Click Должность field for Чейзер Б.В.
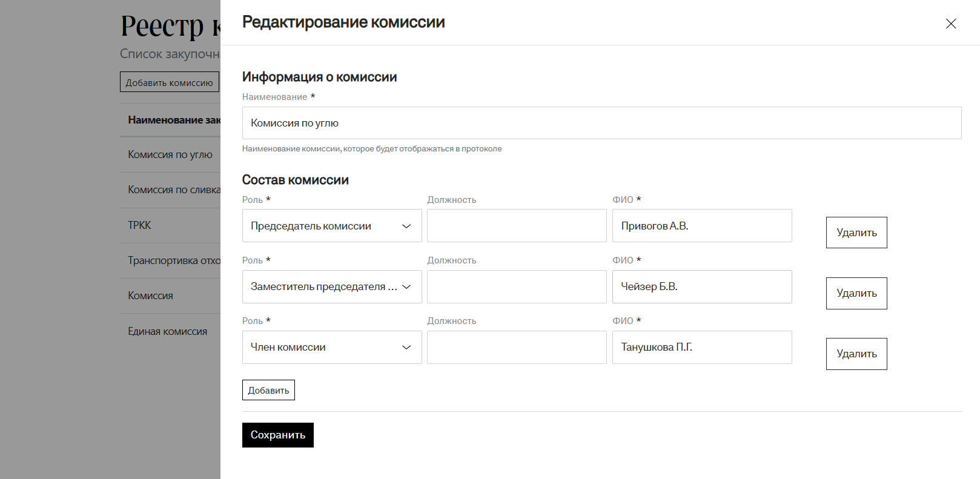This screenshot has height=479, width=980. point(516,286)
